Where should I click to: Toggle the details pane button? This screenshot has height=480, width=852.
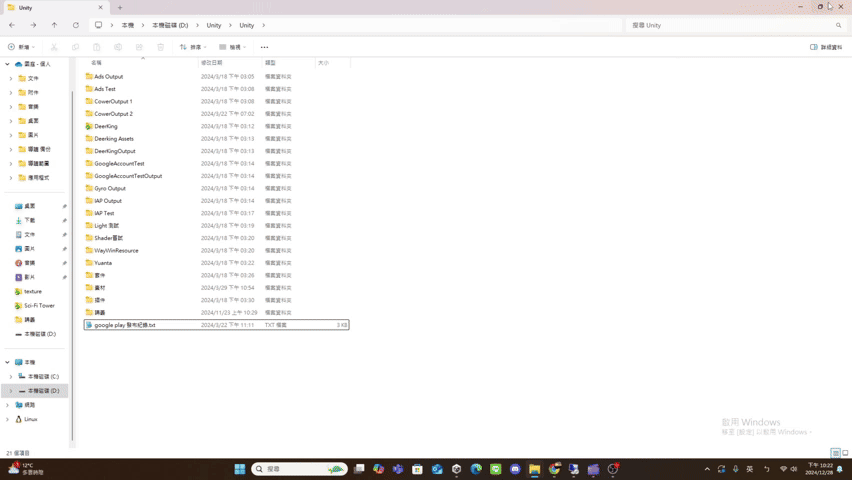pyautogui.click(x=826, y=47)
